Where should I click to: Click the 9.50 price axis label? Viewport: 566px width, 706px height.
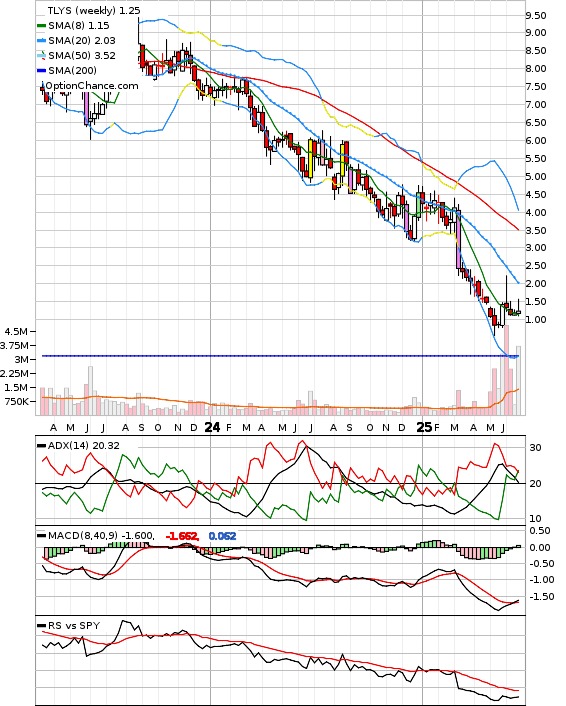(536, 16)
